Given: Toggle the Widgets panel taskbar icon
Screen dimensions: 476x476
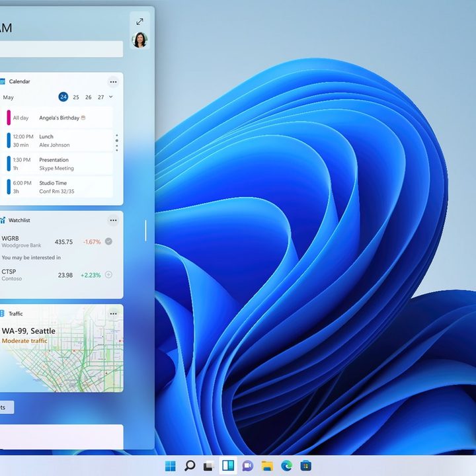Looking at the screenshot, I should [x=228, y=465].
